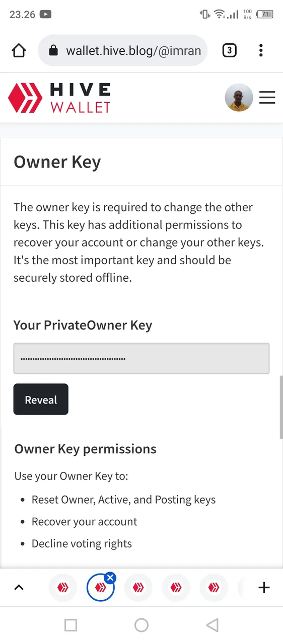Tap Android recent apps square button
This screenshot has width=283, height=644.
pyautogui.click(x=71, y=625)
